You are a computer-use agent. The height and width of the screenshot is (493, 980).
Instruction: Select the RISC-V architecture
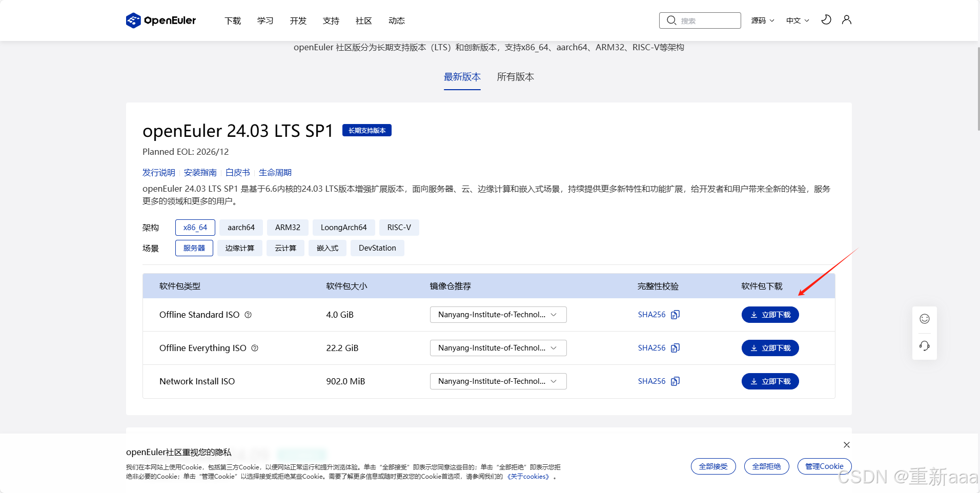399,228
